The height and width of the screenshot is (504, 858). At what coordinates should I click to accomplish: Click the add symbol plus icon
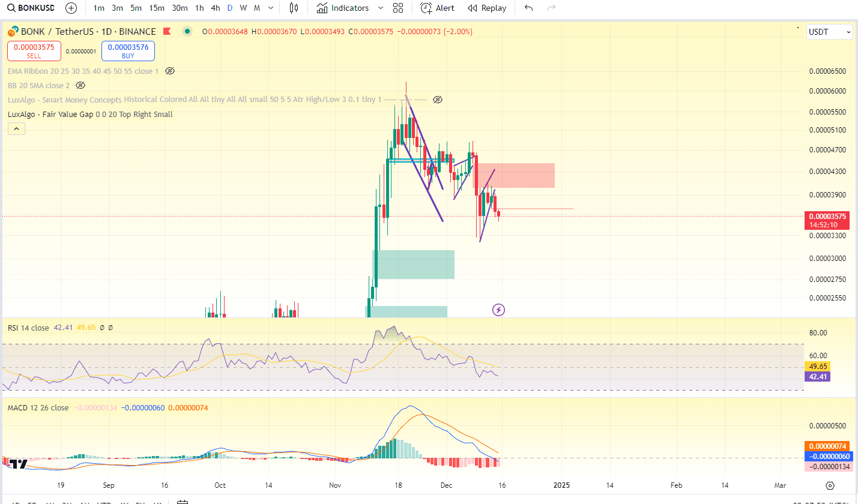tap(71, 8)
